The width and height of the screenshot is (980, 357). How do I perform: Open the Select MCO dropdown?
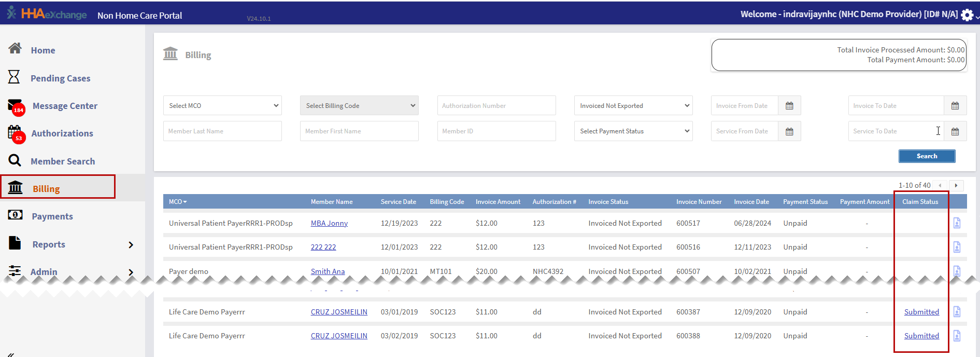click(x=222, y=106)
